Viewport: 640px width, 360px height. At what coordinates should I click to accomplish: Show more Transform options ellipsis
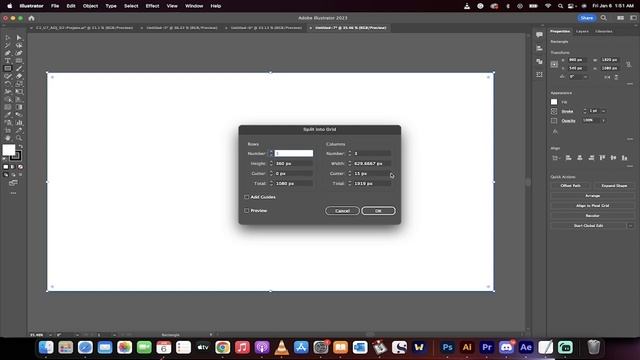click(630, 84)
